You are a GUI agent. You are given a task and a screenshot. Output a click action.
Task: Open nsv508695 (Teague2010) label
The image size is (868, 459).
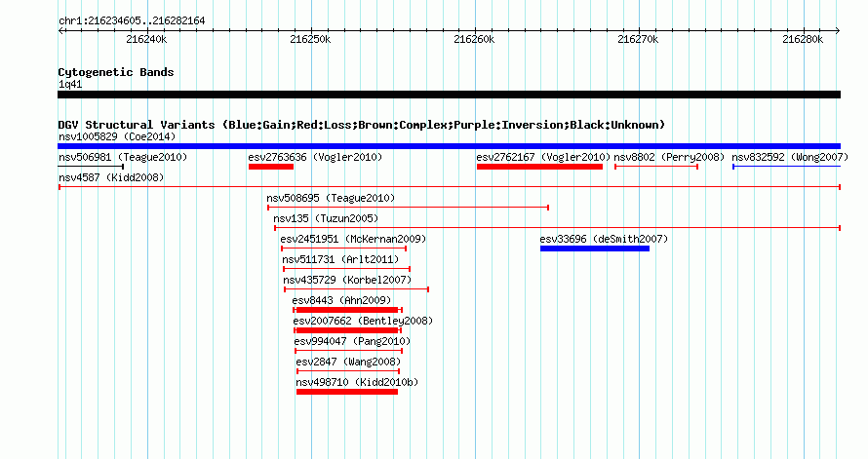pos(331,198)
